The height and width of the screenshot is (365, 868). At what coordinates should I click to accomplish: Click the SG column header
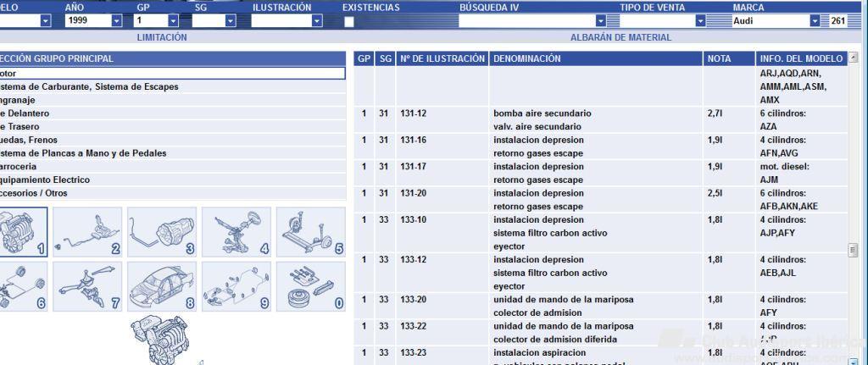[x=384, y=58]
